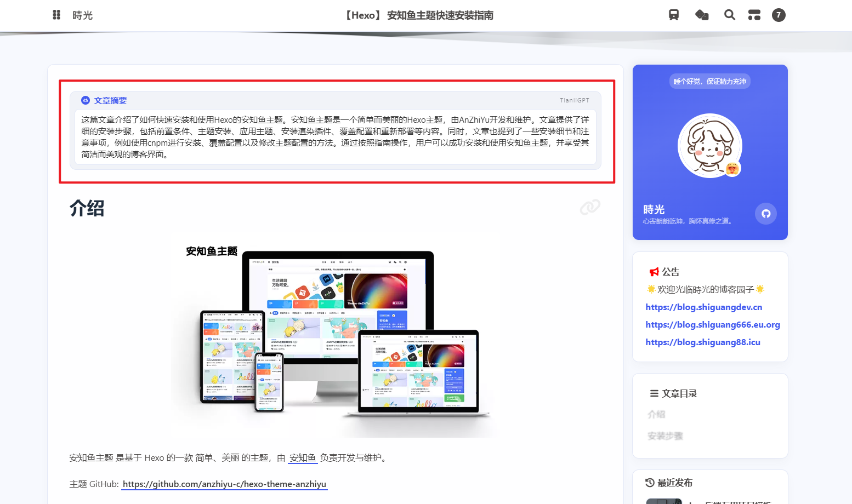Jump to 介绍 in table of contents
852x504 pixels.
click(656, 415)
